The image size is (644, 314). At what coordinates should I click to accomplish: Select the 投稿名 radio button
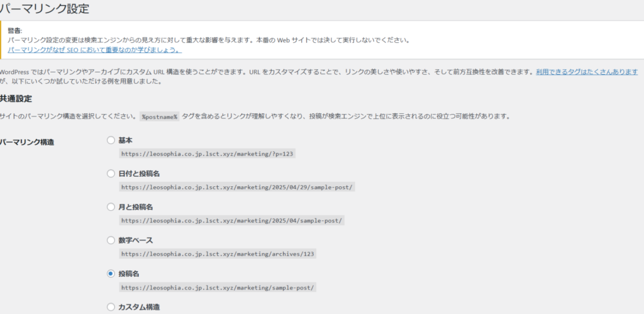[x=111, y=274]
